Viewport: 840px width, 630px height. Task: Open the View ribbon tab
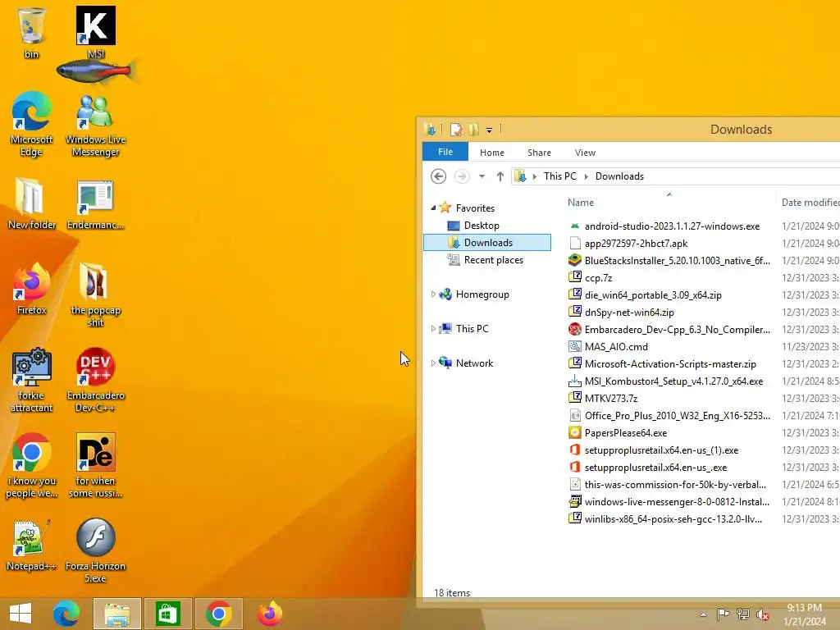pyautogui.click(x=585, y=152)
